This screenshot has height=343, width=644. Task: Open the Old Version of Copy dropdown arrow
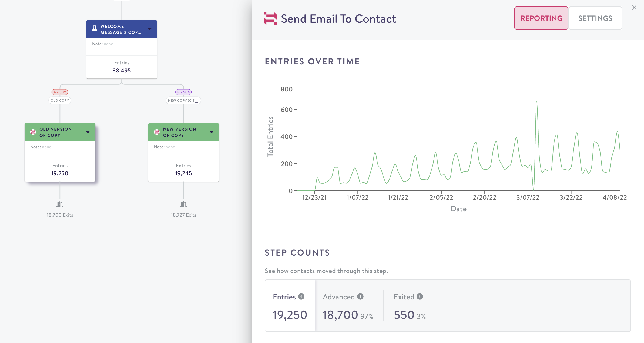pyautogui.click(x=88, y=132)
